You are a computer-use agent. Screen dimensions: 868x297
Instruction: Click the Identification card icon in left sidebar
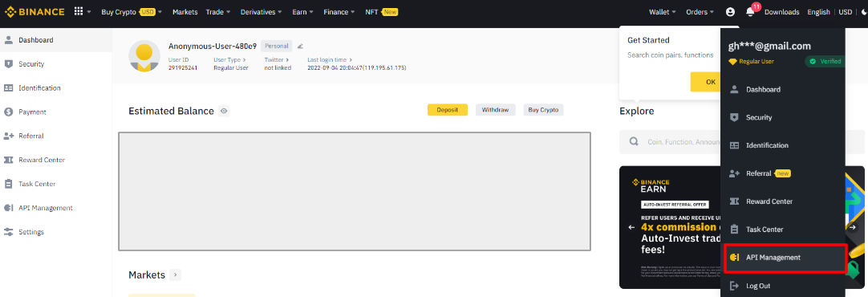click(x=8, y=87)
